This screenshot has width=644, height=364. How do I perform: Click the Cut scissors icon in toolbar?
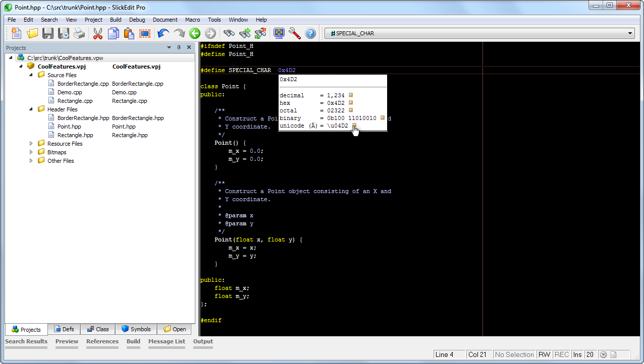(98, 34)
